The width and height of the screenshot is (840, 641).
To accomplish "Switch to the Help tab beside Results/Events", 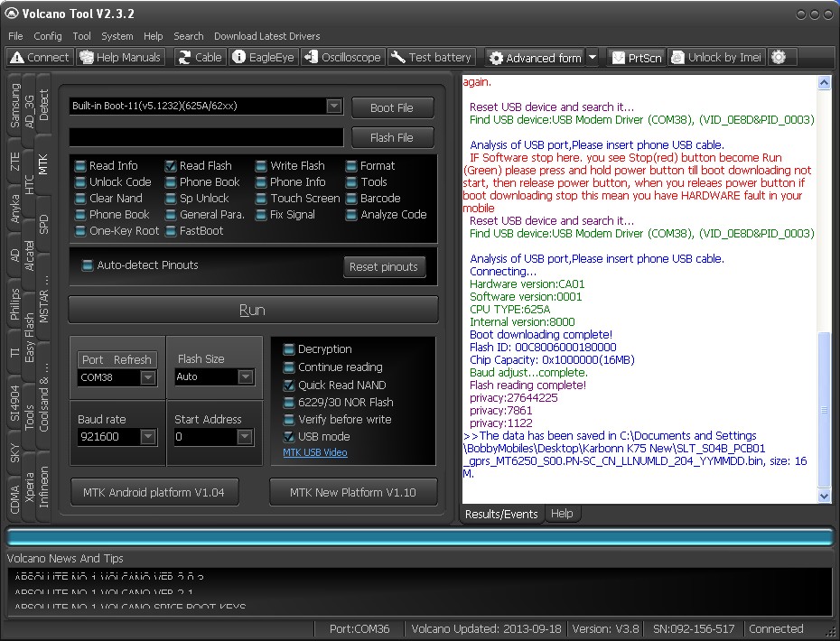I will coord(562,514).
